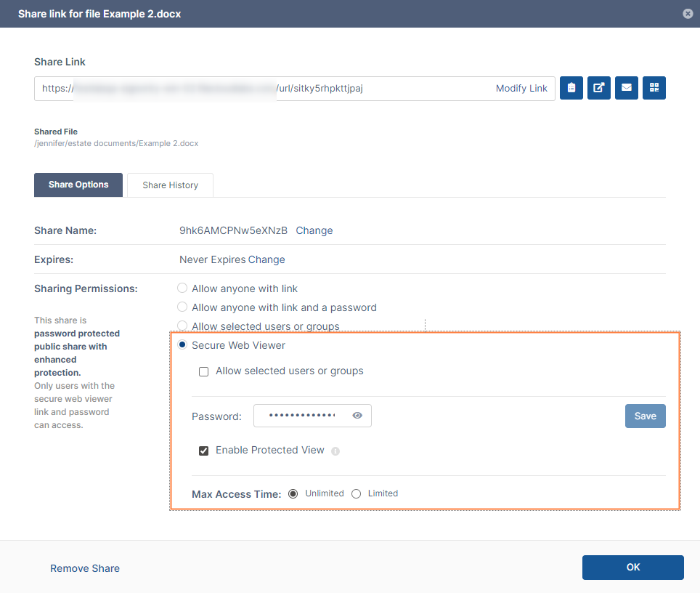Click Remove Share link
Viewport: 700px width, 593px height.
coord(85,568)
